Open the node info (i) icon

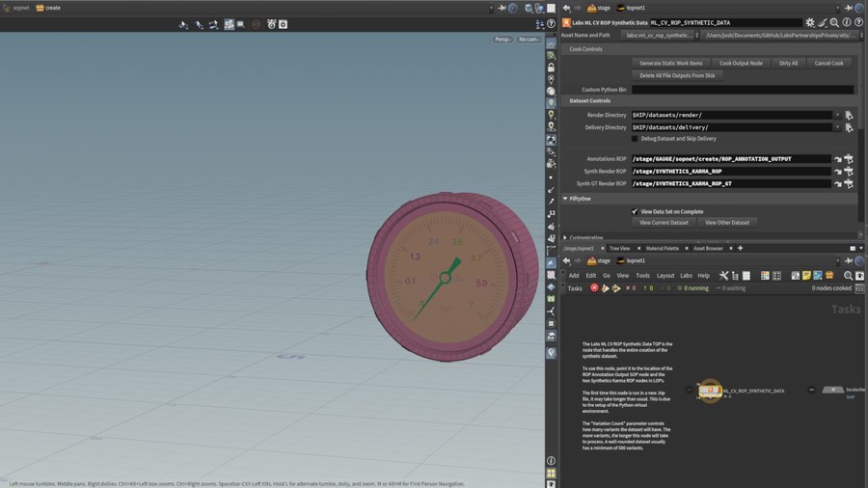pyautogui.click(x=848, y=21)
